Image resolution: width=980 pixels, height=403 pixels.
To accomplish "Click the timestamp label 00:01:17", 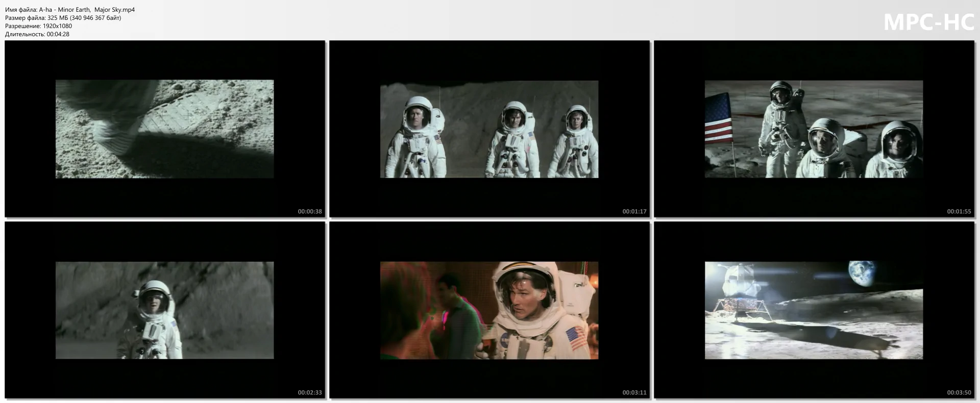I will click(634, 211).
